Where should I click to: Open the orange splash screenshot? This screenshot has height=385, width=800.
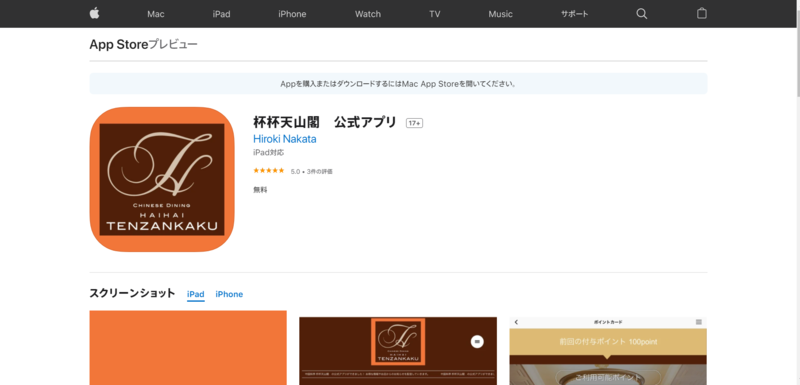pyautogui.click(x=188, y=348)
